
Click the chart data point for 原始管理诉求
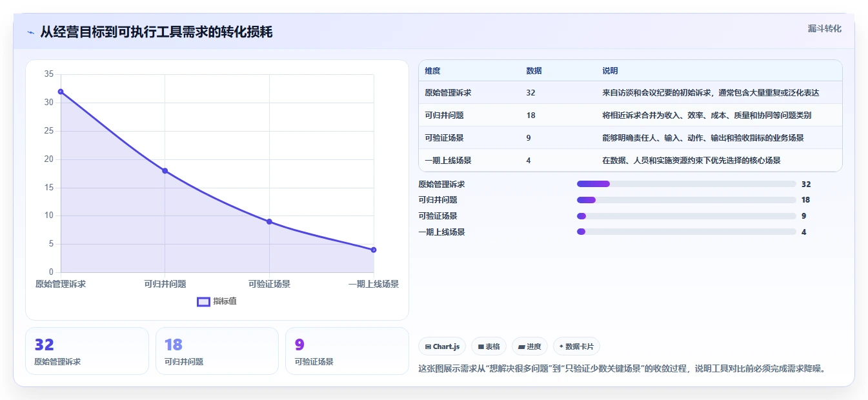pos(61,92)
